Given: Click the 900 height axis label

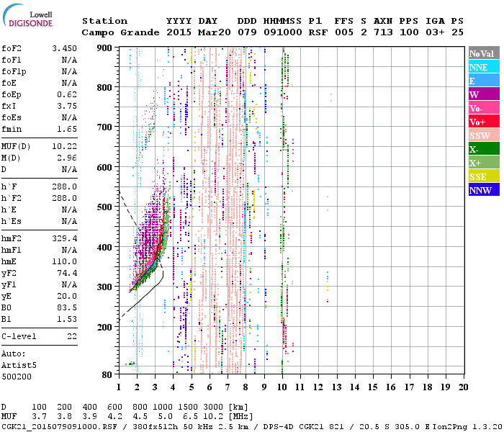Looking at the screenshot, I should pyautogui.click(x=104, y=48).
